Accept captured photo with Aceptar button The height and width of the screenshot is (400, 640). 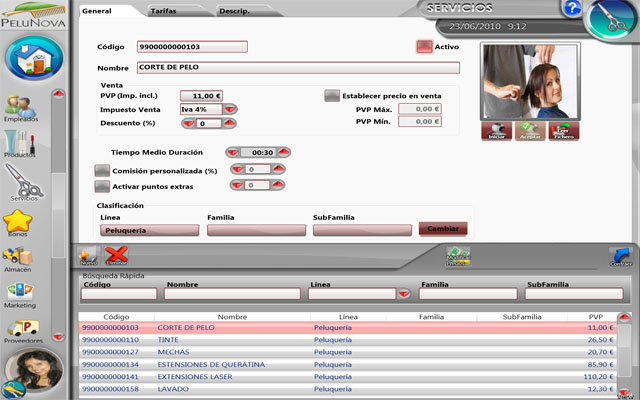[x=530, y=131]
